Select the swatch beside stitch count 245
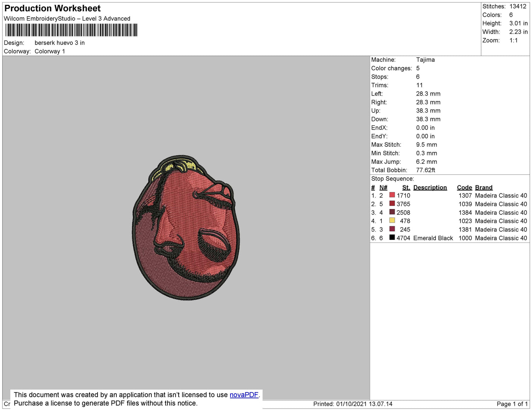 (x=392, y=229)
